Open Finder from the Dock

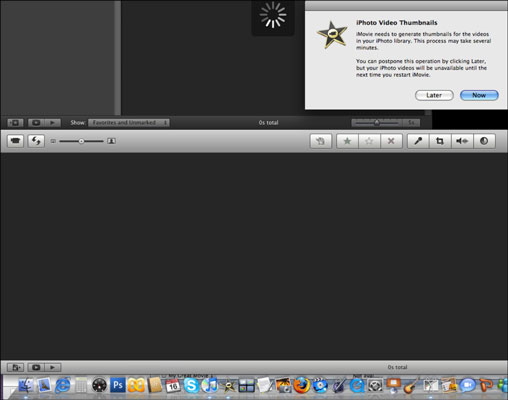(x=26, y=386)
